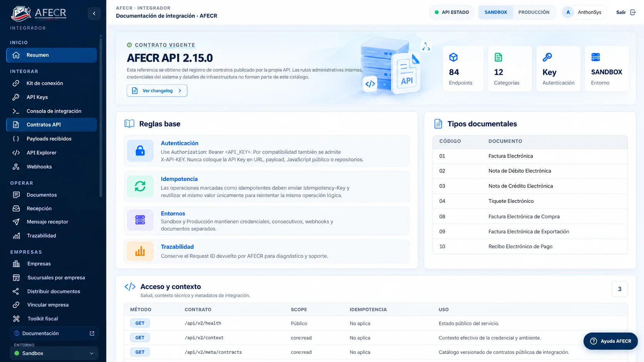Go to the Resumen page
The image size is (644, 362).
(x=52, y=55)
